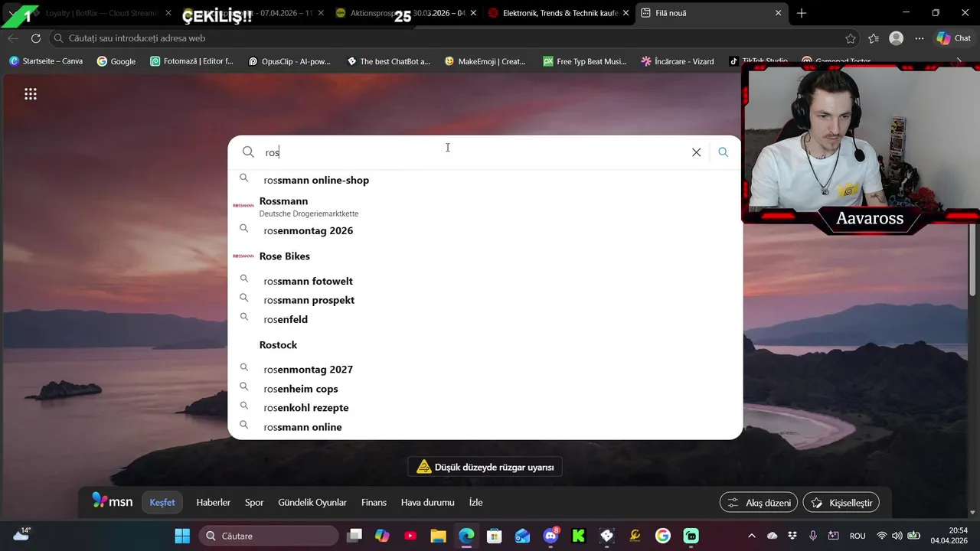980x551 pixels.
Task: Open Google Chrome icon on taskbar
Action: [x=663, y=536]
